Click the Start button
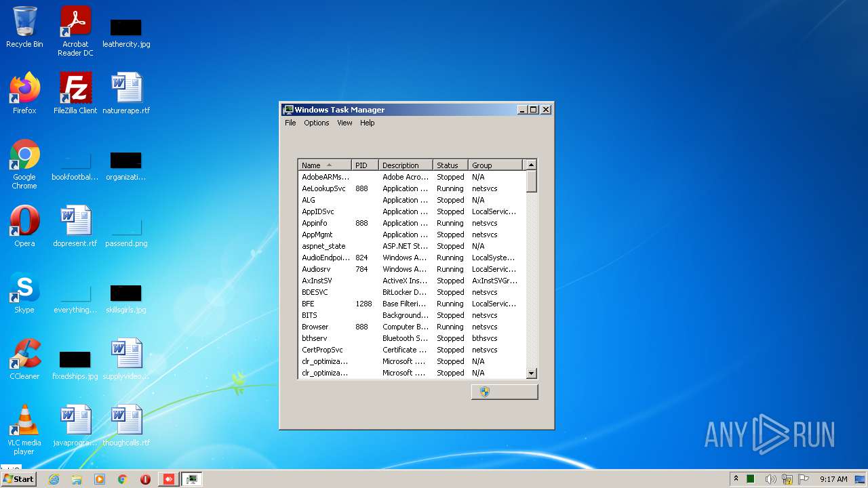This screenshot has width=868, height=488. [x=18, y=479]
